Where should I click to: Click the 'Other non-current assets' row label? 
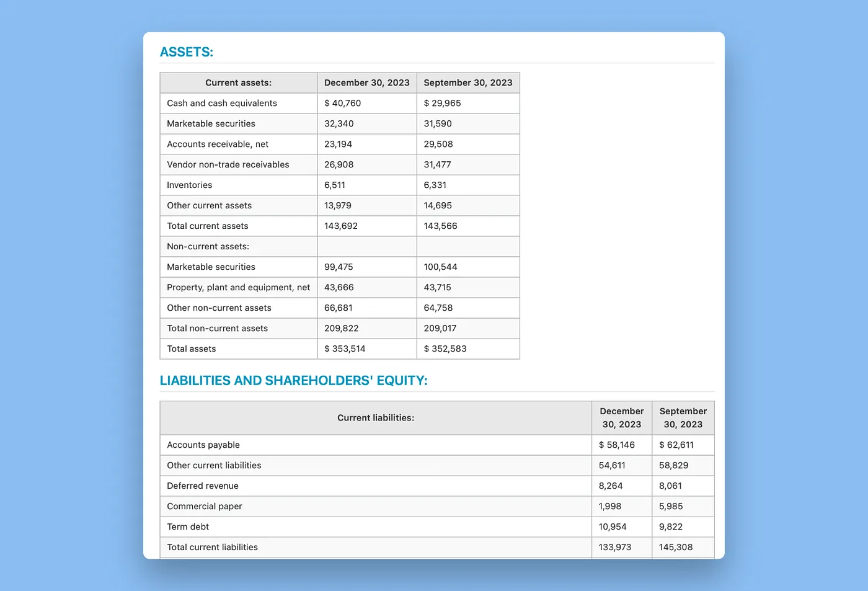[x=219, y=308]
